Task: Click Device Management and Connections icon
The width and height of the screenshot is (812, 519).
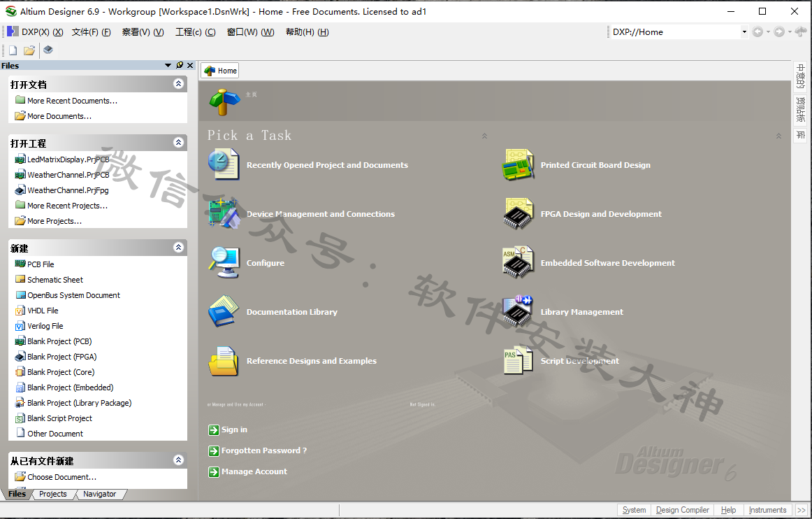Action: click(224, 213)
